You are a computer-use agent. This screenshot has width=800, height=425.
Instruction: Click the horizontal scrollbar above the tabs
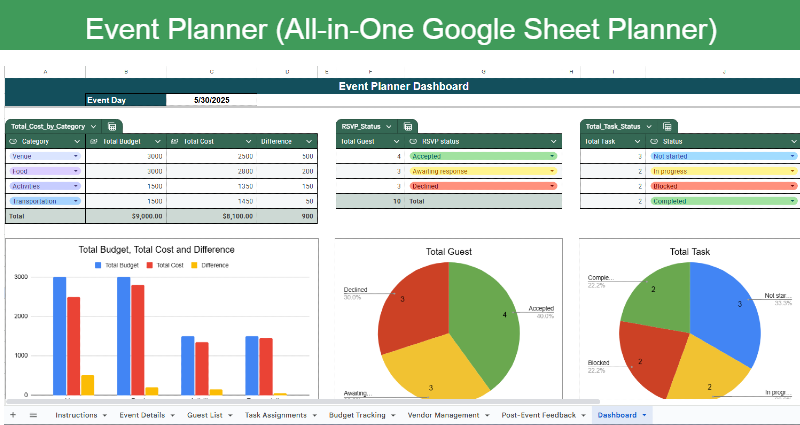pos(302,402)
